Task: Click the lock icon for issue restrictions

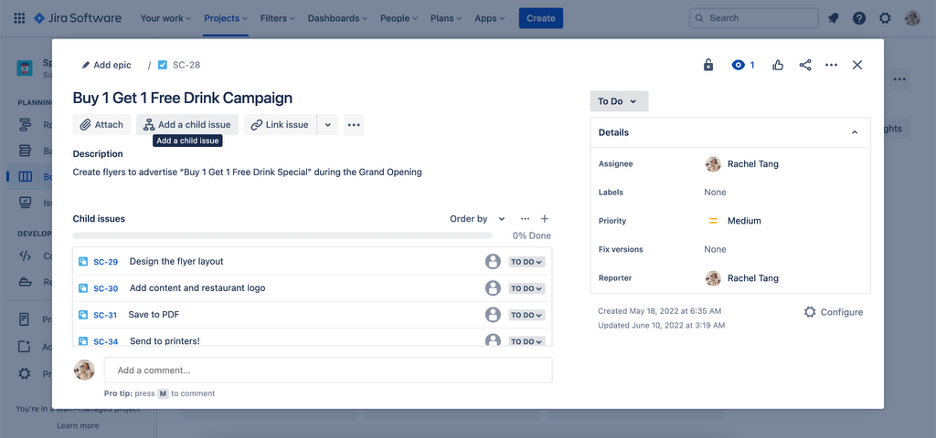Action: click(x=708, y=65)
